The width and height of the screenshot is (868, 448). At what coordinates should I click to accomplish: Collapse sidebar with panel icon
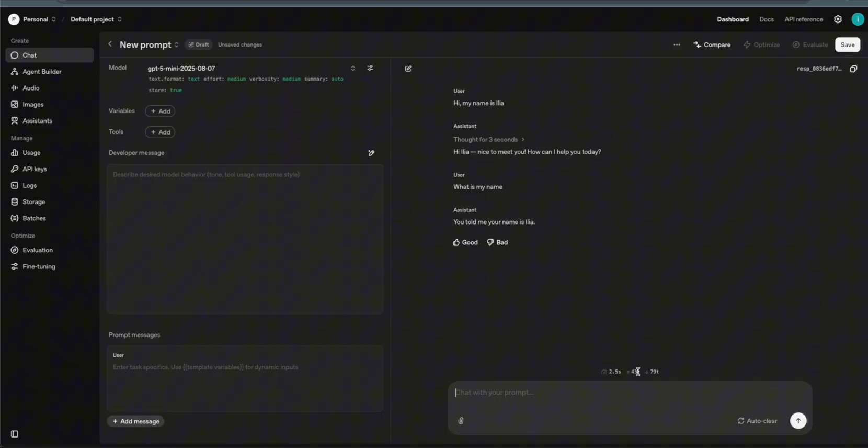pos(15,434)
